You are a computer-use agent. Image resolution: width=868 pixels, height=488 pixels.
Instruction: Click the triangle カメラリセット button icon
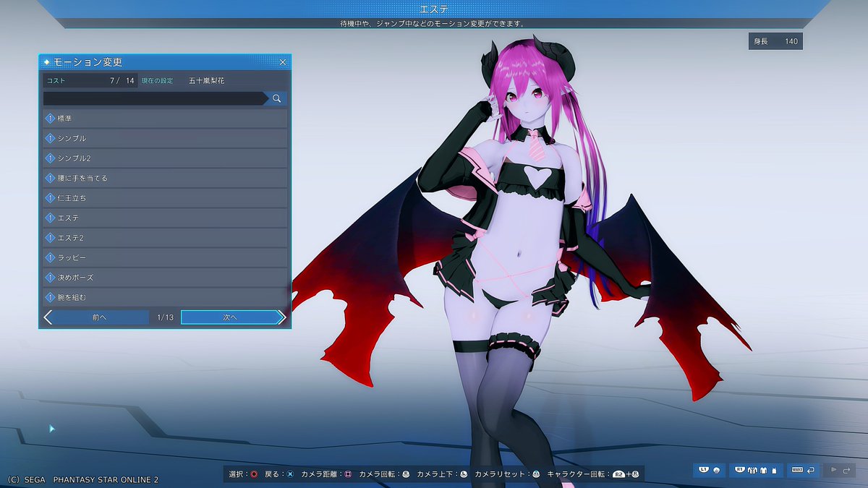pos(536,474)
